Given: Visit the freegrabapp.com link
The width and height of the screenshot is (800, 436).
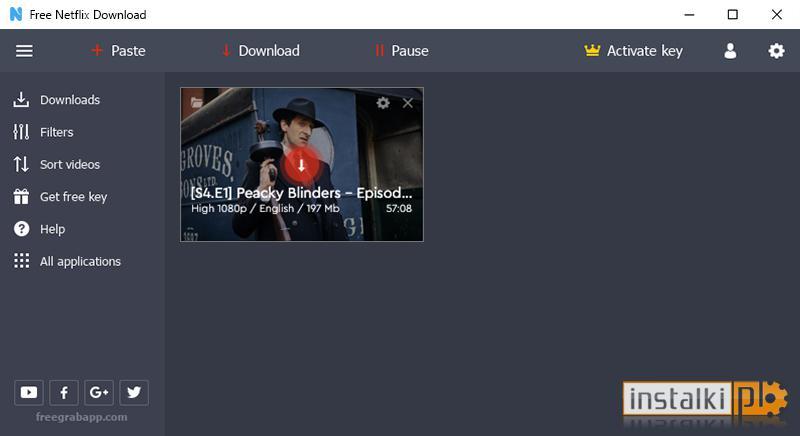Looking at the screenshot, I should (82, 417).
